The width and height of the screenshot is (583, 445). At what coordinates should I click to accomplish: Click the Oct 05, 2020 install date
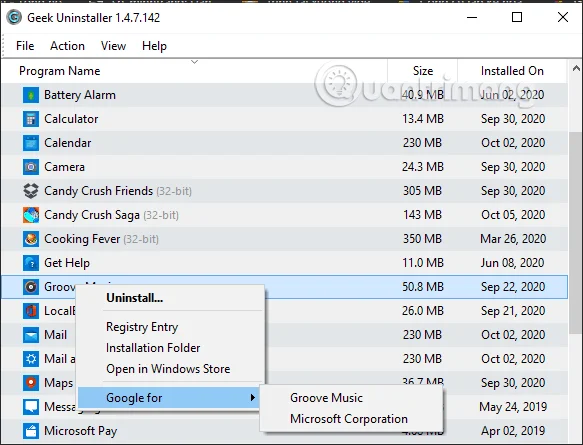(x=513, y=215)
